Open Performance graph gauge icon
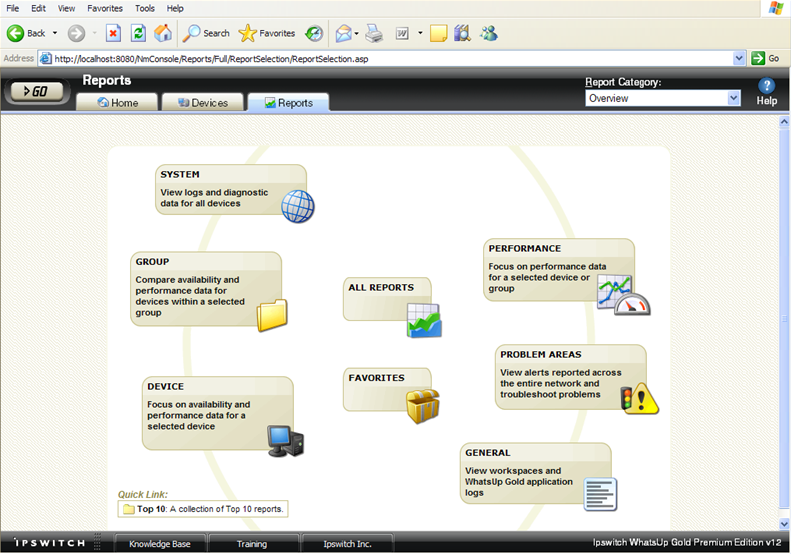 point(622,296)
